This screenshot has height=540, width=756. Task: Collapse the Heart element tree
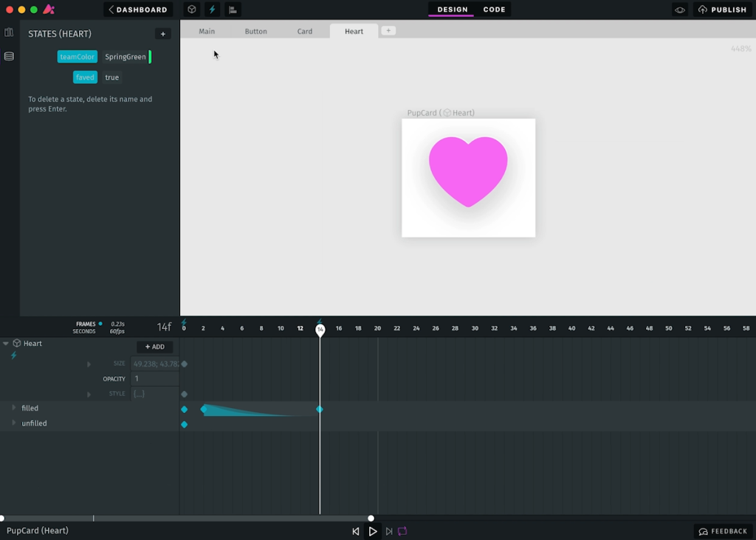pos(6,344)
